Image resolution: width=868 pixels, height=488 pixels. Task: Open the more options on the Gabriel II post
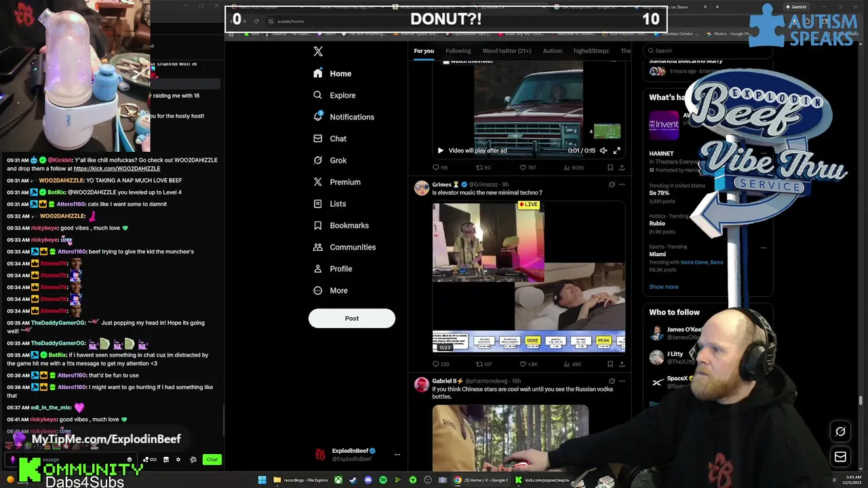point(622,381)
